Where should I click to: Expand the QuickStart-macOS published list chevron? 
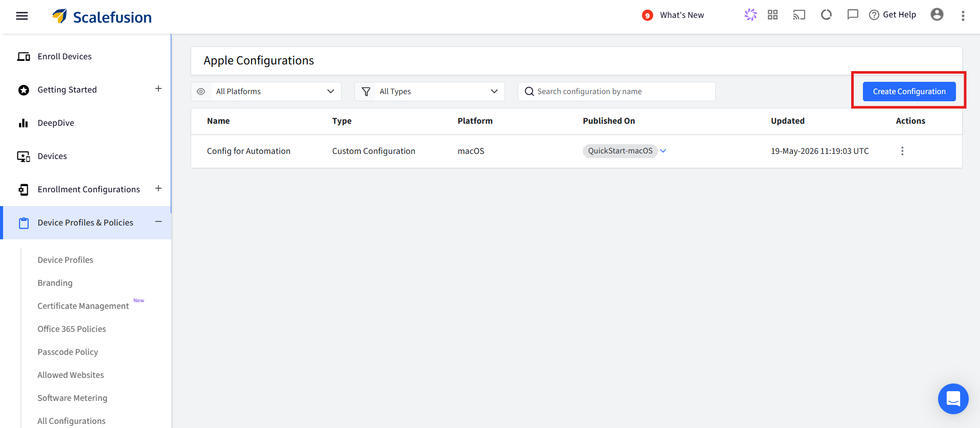tap(663, 151)
